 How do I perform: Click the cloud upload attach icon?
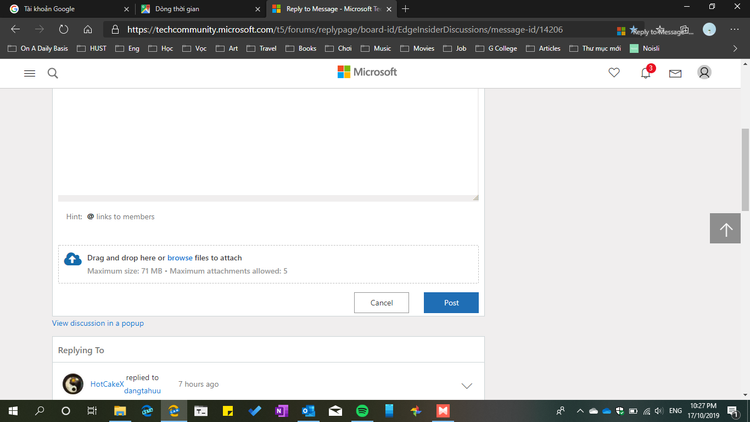point(73,259)
